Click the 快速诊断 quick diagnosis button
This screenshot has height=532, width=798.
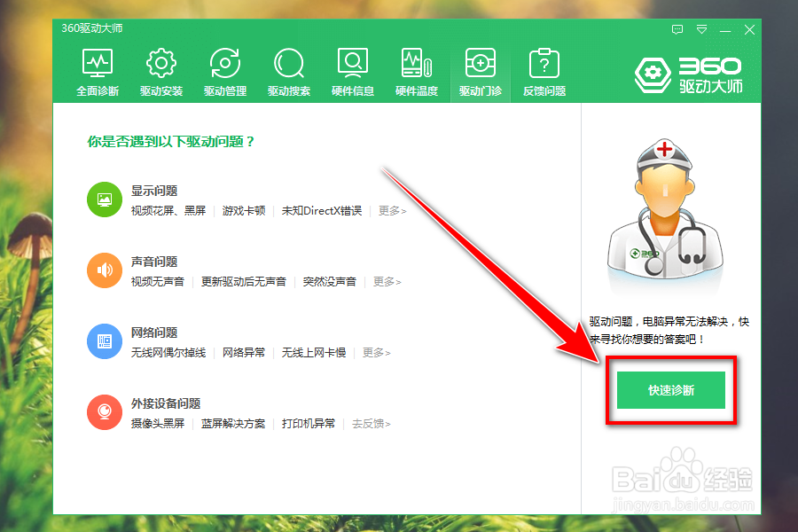tap(671, 390)
